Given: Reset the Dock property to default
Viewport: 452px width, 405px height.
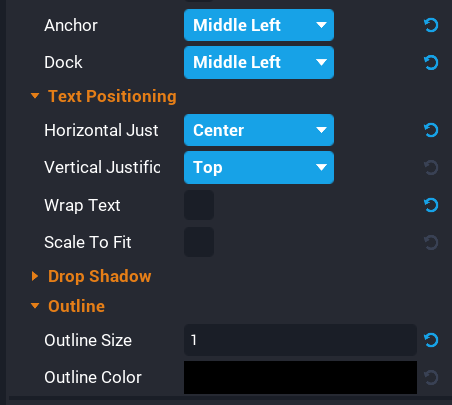Looking at the screenshot, I should (x=431, y=63).
